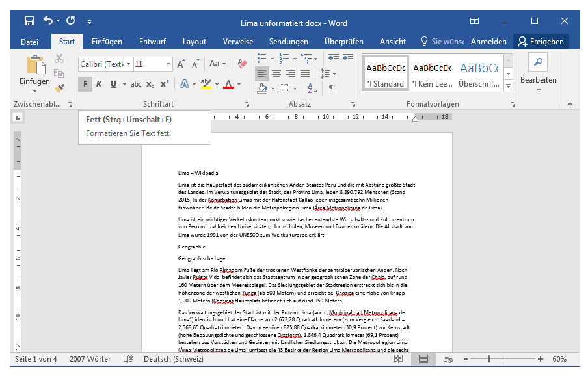Align text left
Image resolution: width=588 pixels, height=376 pixels.
pyautogui.click(x=261, y=74)
